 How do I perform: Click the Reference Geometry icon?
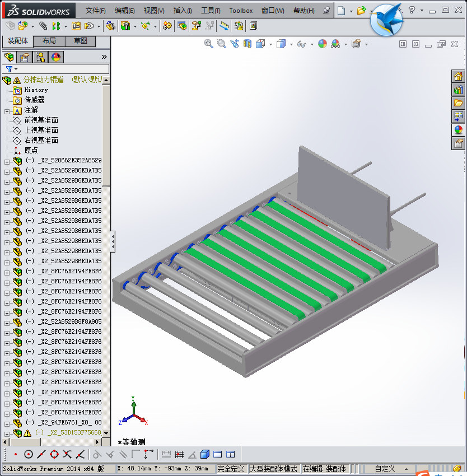point(145,26)
